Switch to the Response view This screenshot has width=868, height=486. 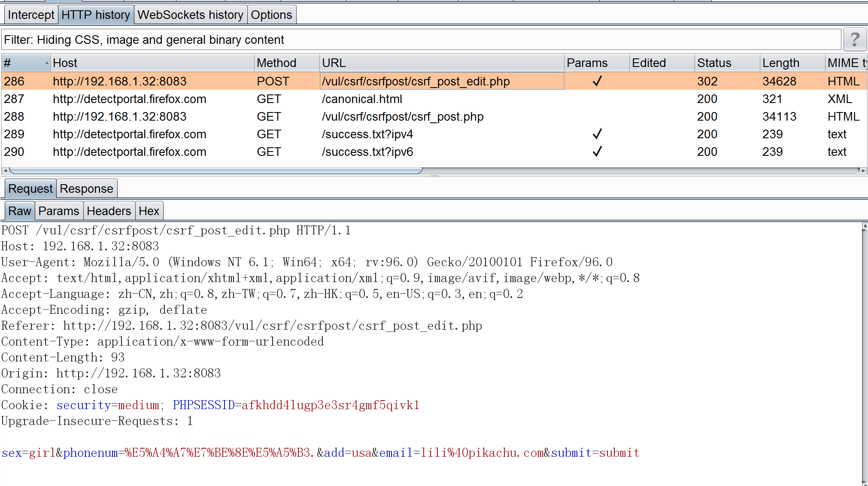(x=86, y=188)
